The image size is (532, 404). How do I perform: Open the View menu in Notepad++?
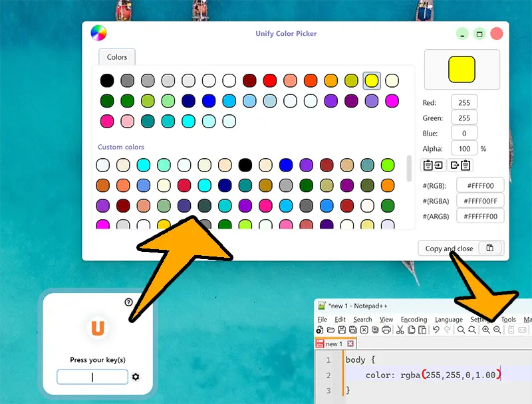[x=386, y=319]
